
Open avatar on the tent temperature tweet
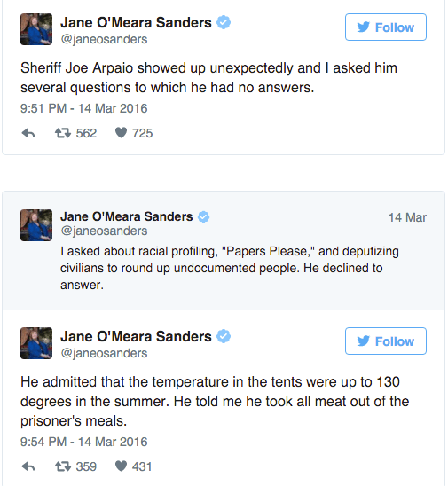(36, 343)
